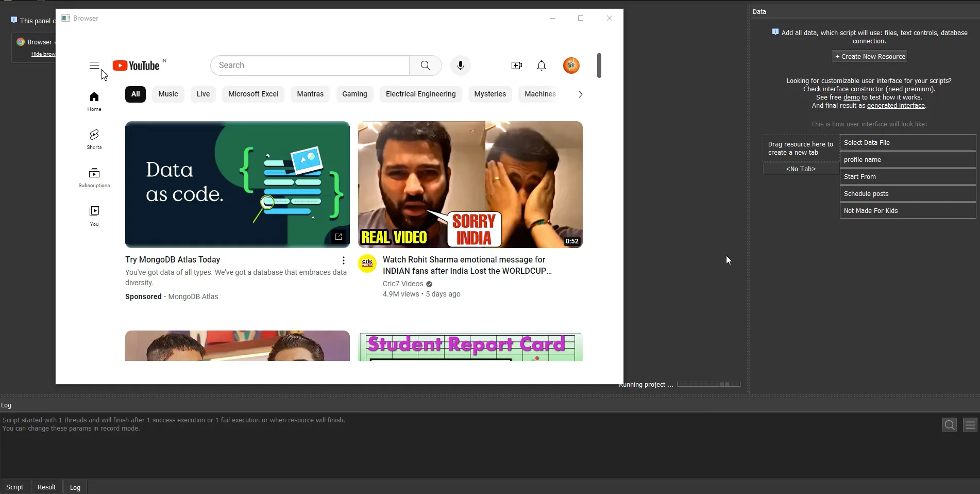Image resolution: width=980 pixels, height=494 pixels.
Task: Open YouTube notifications bell
Action: (x=541, y=65)
